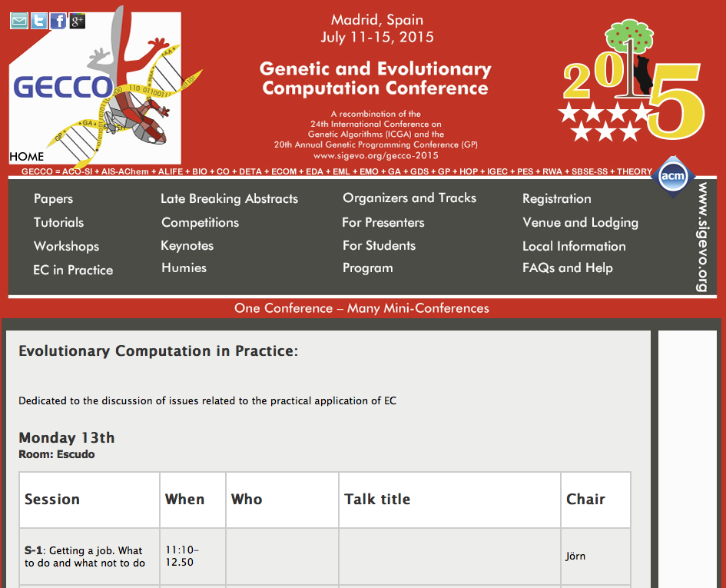This screenshot has width=726, height=588.
Task: Navigate to Workshops
Action: [x=66, y=246]
